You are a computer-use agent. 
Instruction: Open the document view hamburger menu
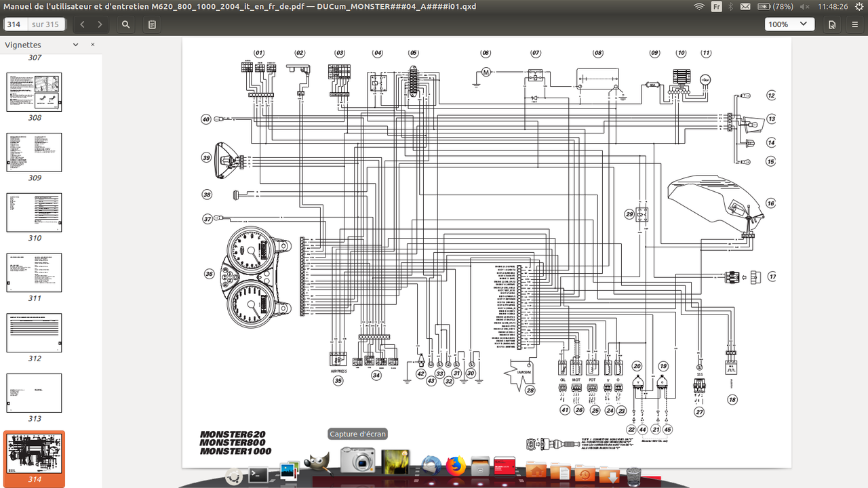(855, 24)
